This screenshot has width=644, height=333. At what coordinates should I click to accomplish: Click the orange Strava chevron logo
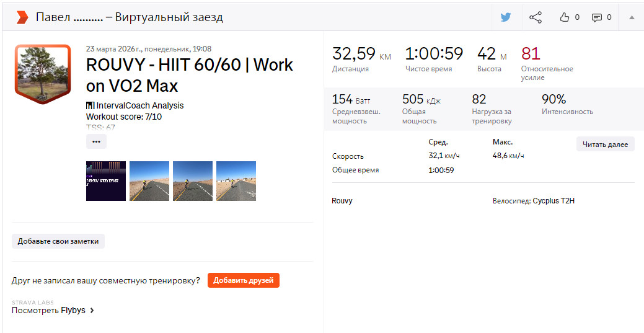click(x=22, y=17)
